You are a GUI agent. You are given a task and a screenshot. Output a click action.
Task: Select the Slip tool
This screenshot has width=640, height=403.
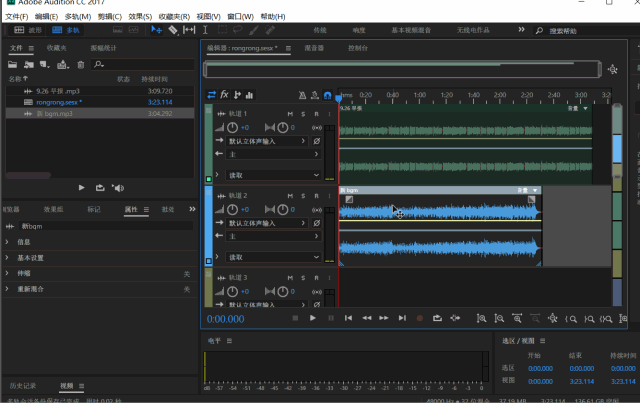(189, 30)
